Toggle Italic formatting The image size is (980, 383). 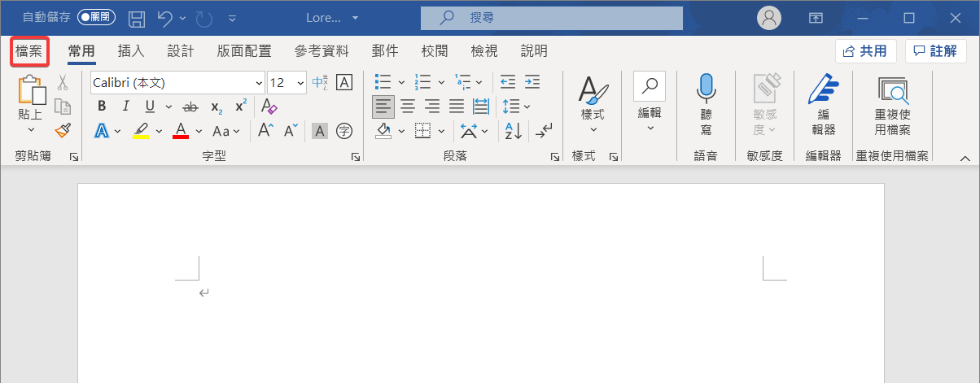(125, 107)
